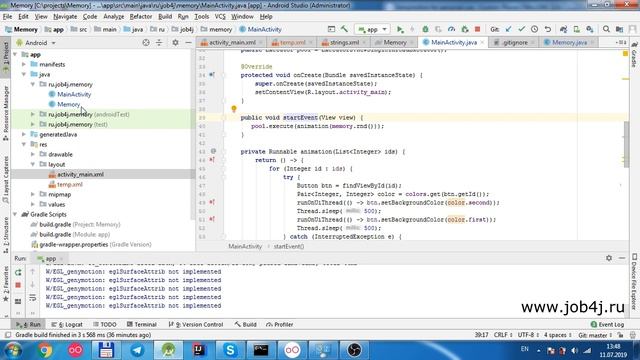This screenshot has height=360, width=640.
Task: Toggle the Layout Captures side tab
Action: point(5,180)
